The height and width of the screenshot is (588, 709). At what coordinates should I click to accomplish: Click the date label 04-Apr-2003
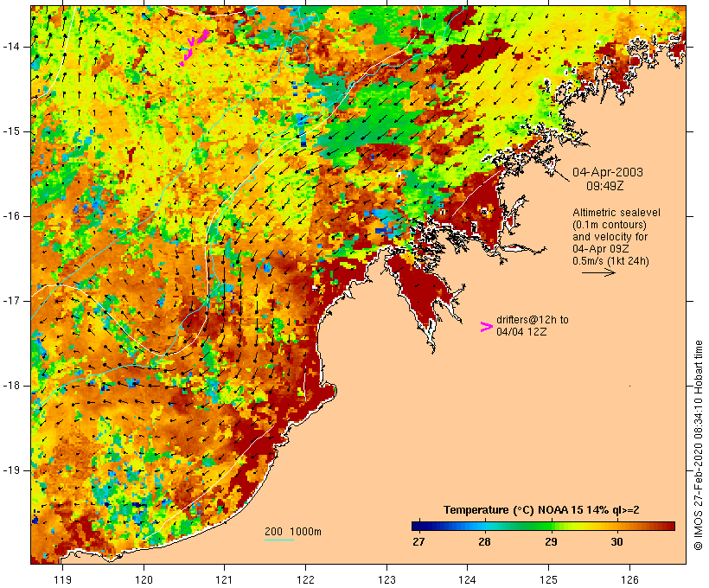pos(608,172)
